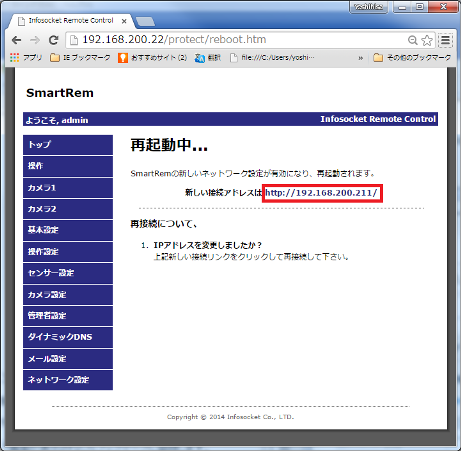
Task: Open the カメラ1 sidebar page
Action: (x=68, y=188)
